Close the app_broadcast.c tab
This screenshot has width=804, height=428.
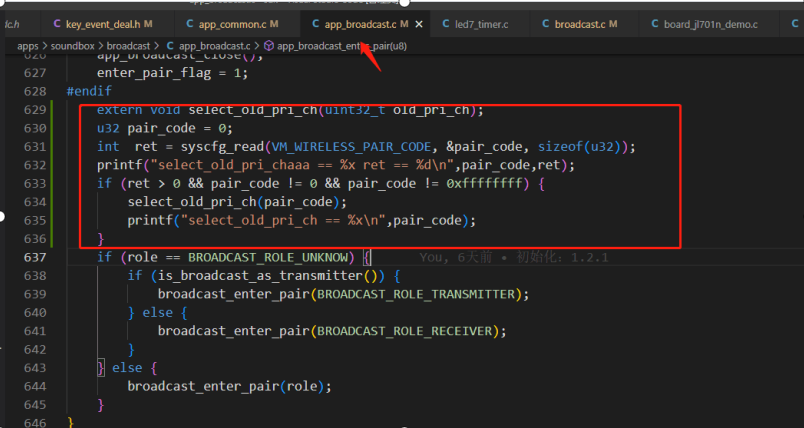point(419,24)
